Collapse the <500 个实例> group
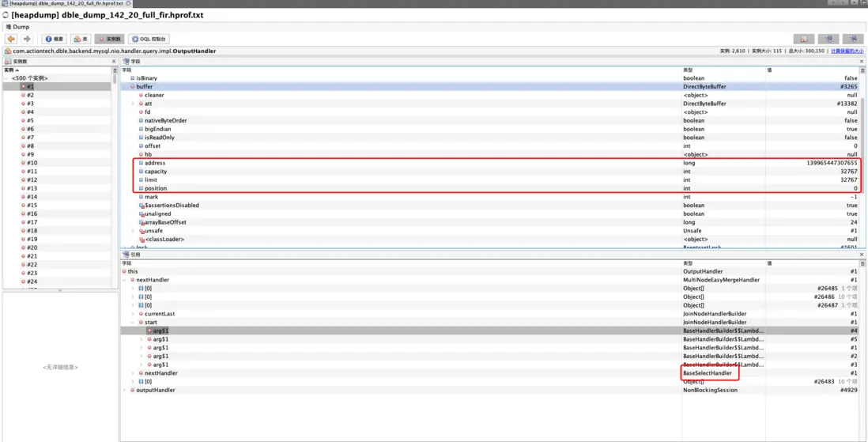The image size is (868, 442). 6,78
